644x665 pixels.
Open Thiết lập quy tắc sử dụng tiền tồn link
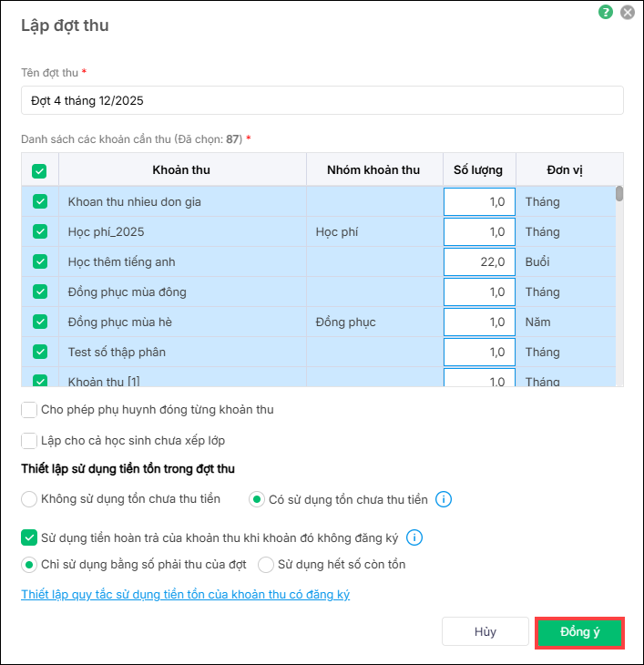pos(185,595)
